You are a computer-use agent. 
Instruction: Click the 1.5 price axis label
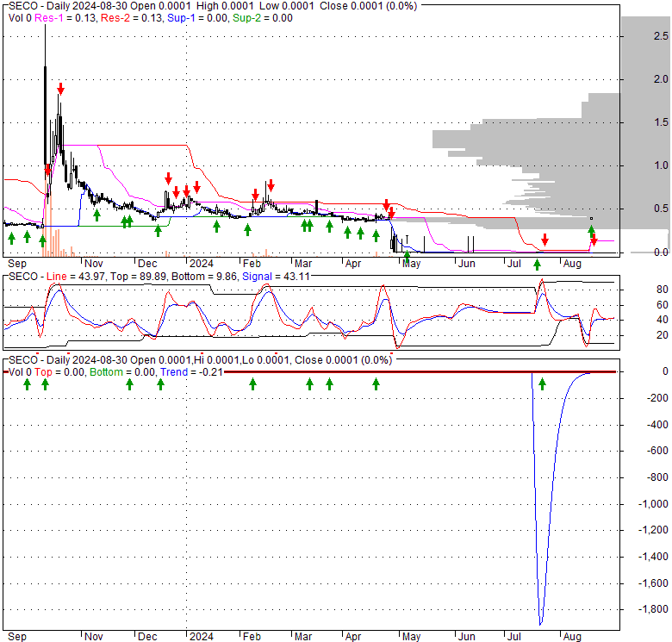tap(661, 122)
